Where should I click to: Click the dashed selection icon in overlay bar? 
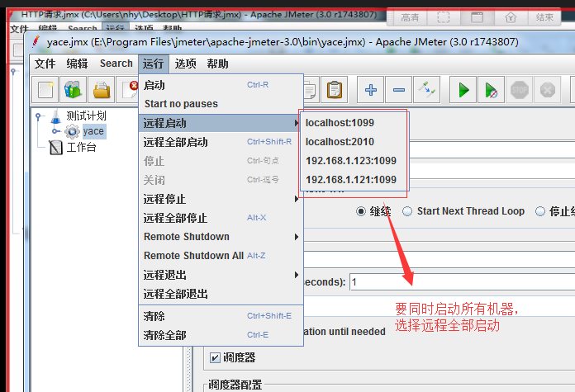444,17
